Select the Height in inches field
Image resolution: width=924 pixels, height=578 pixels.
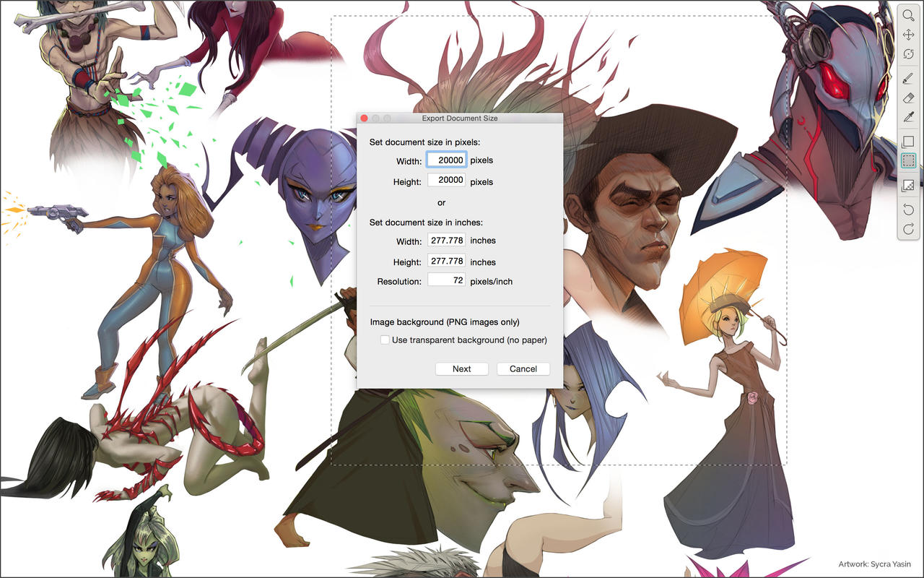coord(446,261)
